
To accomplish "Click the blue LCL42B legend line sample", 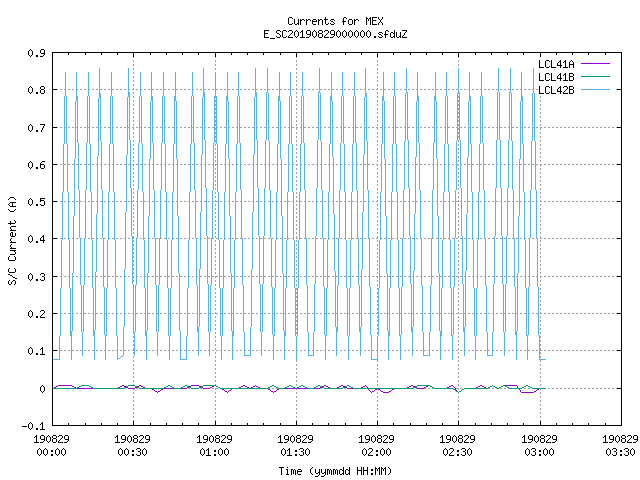I will (x=595, y=90).
